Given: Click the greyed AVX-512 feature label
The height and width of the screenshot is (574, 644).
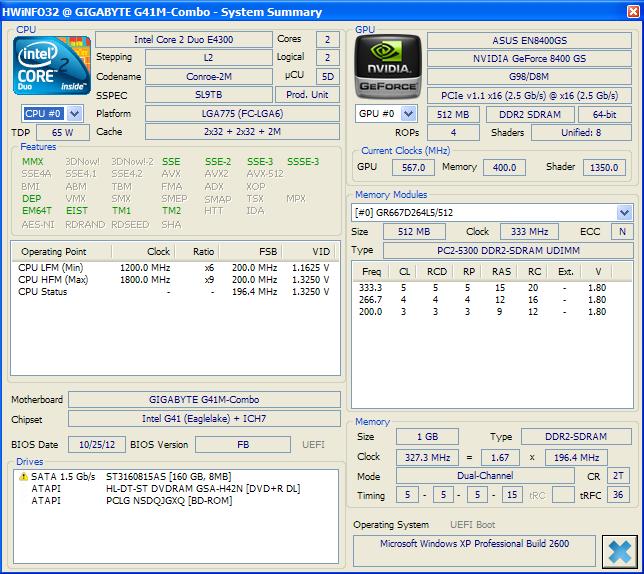Looking at the screenshot, I should click(265, 174).
